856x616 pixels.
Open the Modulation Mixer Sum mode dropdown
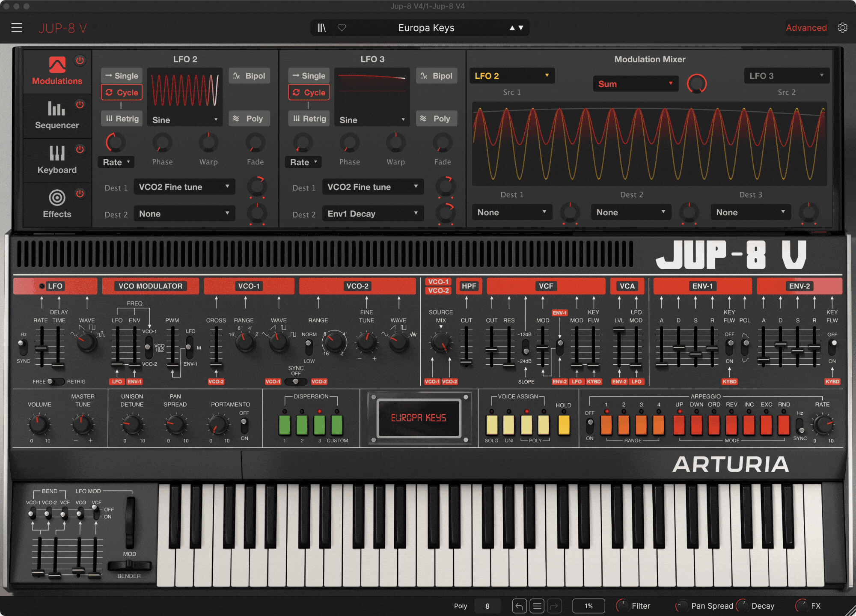(x=635, y=84)
